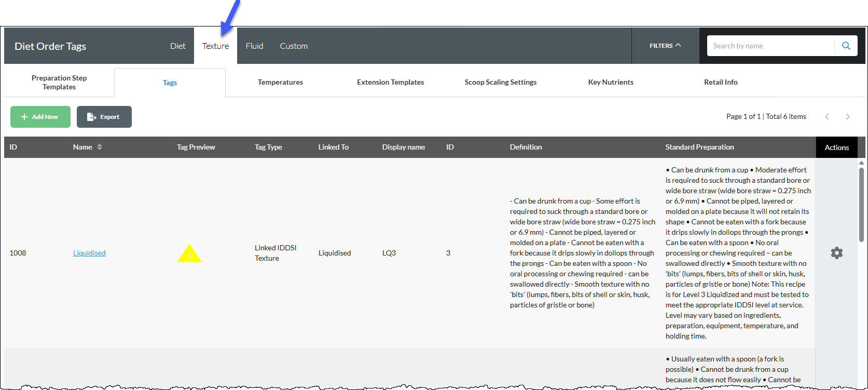This screenshot has width=868, height=390.
Task: Sort by the Name column arrows
Action: coord(100,147)
